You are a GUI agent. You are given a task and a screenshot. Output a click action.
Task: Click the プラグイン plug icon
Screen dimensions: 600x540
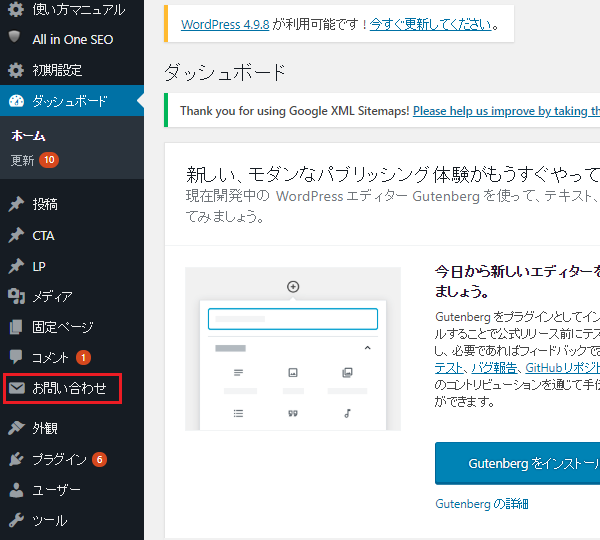point(16,459)
